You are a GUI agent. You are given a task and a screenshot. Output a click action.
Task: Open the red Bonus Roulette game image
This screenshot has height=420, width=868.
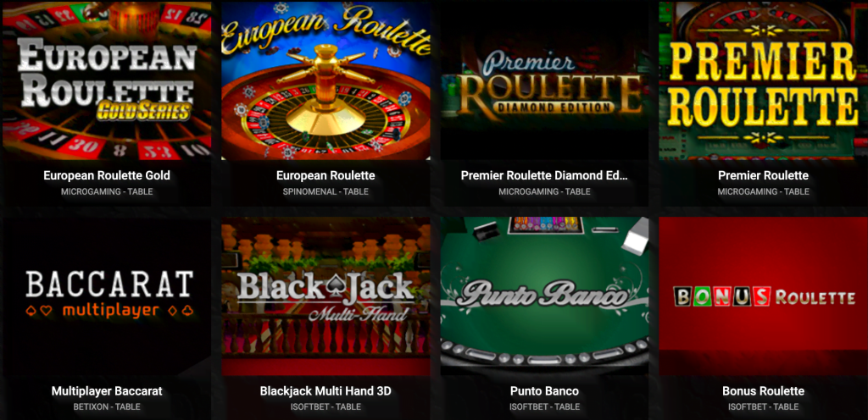point(763,296)
